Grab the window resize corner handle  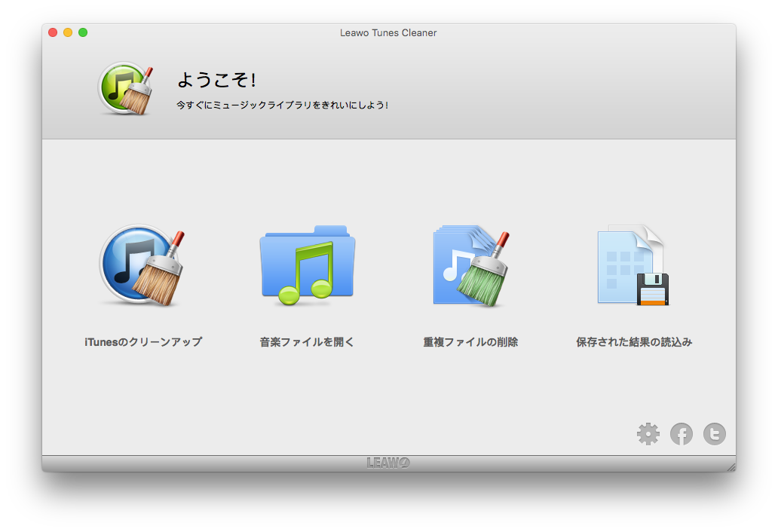[731, 467]
